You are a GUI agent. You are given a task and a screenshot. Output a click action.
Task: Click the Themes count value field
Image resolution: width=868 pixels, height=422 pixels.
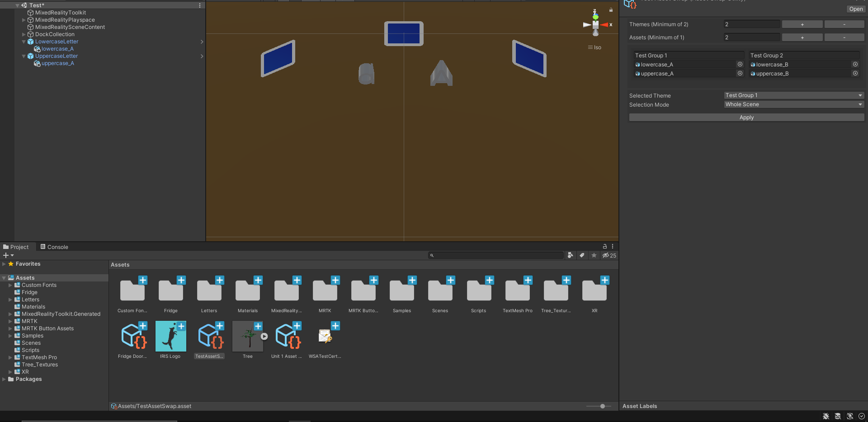click(752, 24)
